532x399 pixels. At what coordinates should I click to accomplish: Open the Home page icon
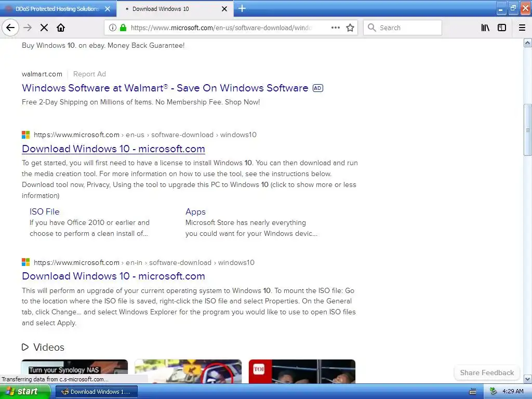[x=61, y=28]
